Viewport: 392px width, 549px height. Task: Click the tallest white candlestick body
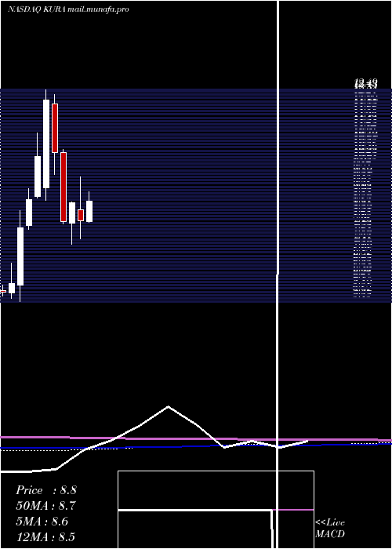(46, 144)
